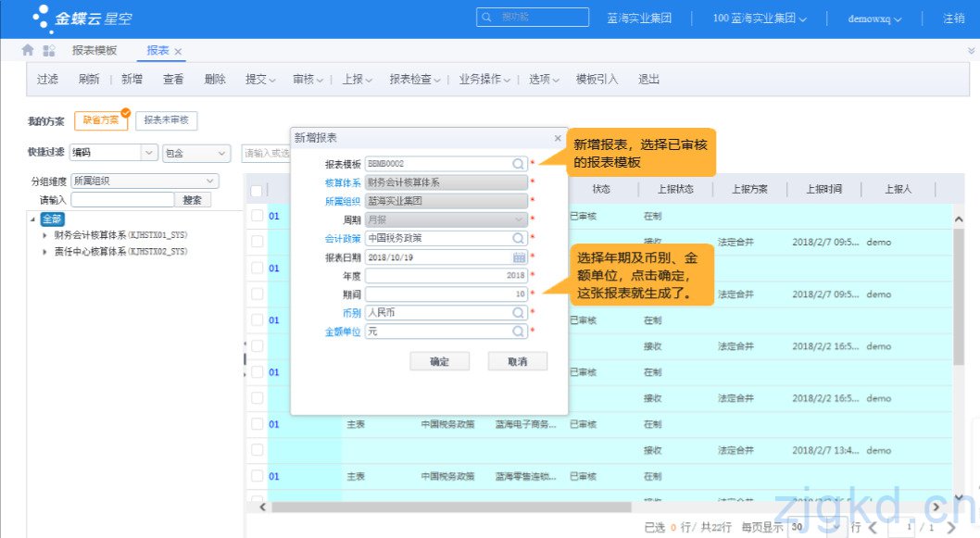Expand the 提交 toolbar dropdown
This screenshot has height=538, width=980.
tap(272, 80)
